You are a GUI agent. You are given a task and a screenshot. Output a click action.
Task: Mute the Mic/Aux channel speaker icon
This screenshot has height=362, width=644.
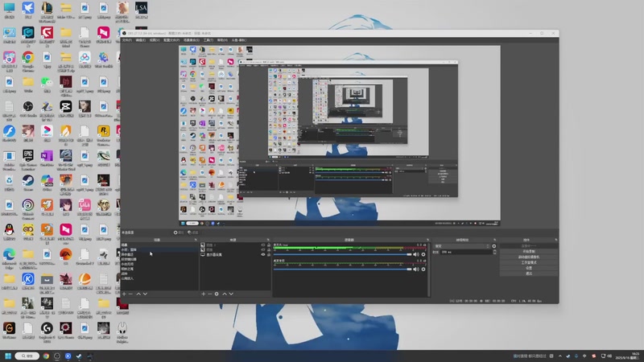416,254
